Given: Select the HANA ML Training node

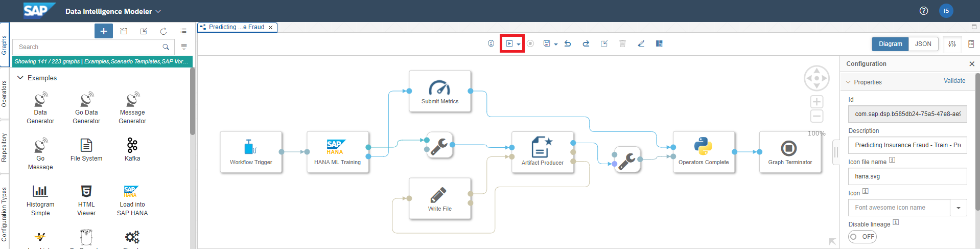Looking at the screenshot, I should click(337, 152).
